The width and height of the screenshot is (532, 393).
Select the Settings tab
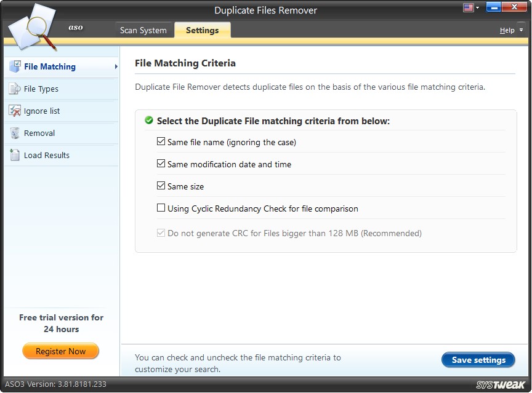[x=202, y=30]
